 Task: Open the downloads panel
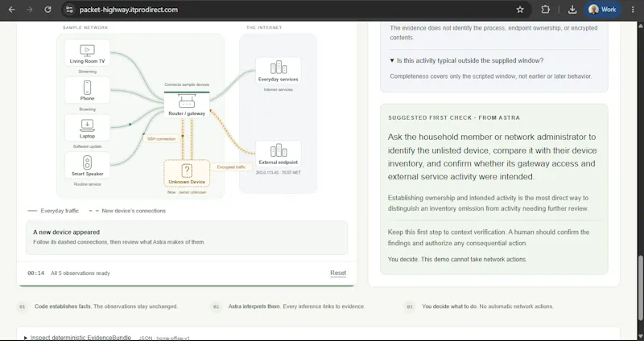pos(572,10)
